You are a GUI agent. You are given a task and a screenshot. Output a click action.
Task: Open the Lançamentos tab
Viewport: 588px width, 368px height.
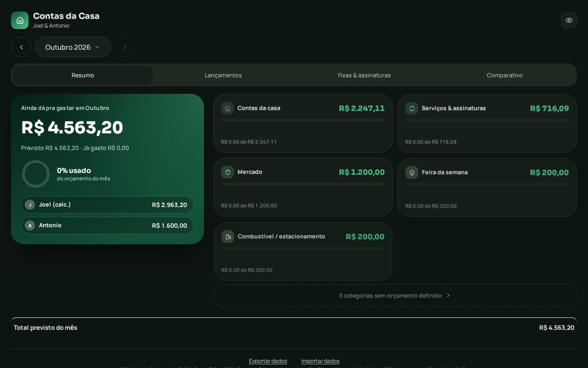pyautogui.click(x=223, y=75)
